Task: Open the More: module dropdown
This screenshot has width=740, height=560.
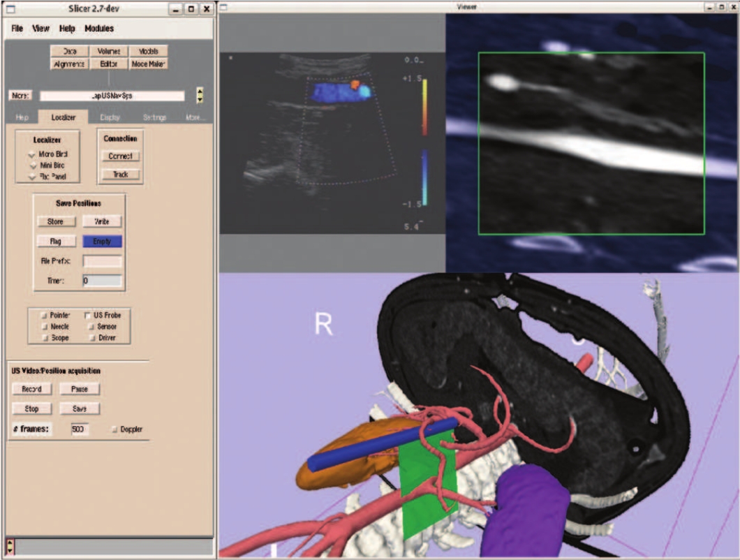Action: click(19, 96)
